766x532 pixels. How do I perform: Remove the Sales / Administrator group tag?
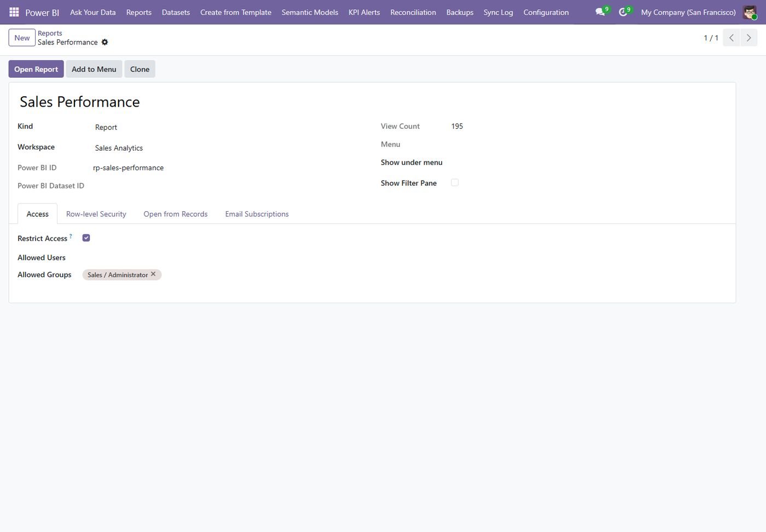pos(153,274)
